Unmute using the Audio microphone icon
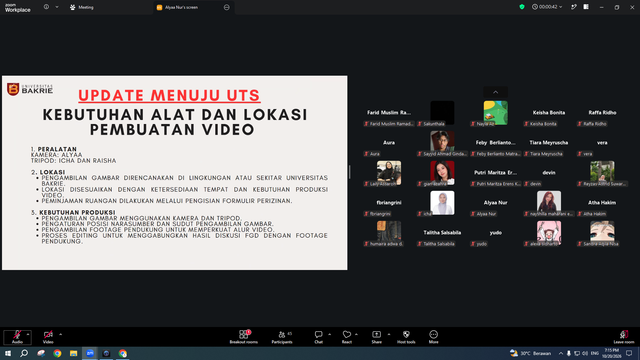 pyautogui.click(x=17, y=335)
